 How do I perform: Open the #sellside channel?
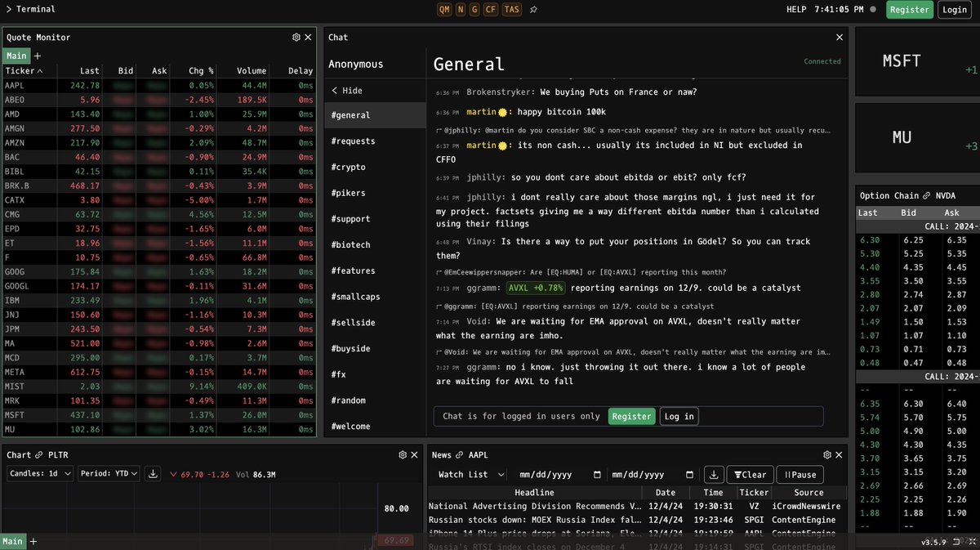(x=375, y=323)
